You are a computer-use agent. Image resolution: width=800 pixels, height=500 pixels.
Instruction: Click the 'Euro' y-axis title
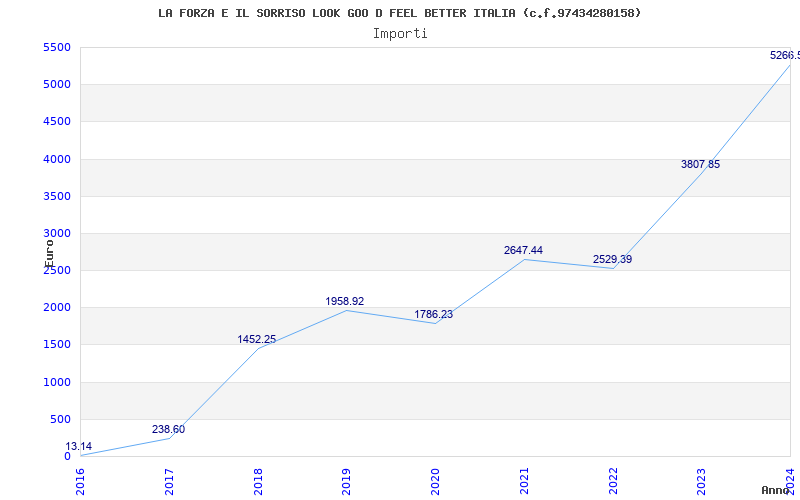click(49, 253)
